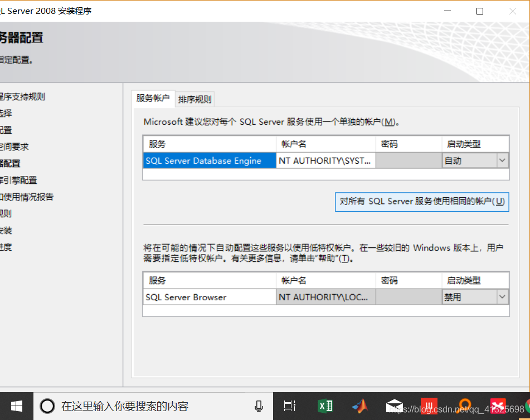Screen dimensions: 530x420
Task: Click the 帐户名 header in upper table
Action: [x=326, y=144]
